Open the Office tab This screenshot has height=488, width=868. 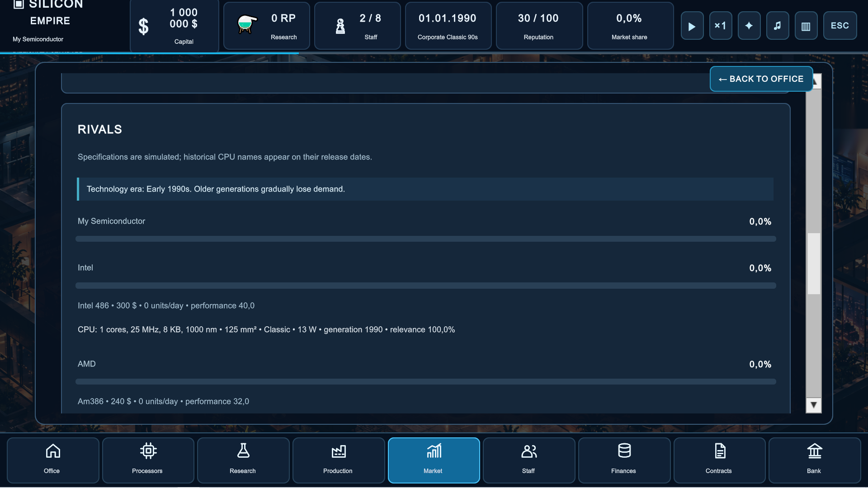(x=53, y=460)
